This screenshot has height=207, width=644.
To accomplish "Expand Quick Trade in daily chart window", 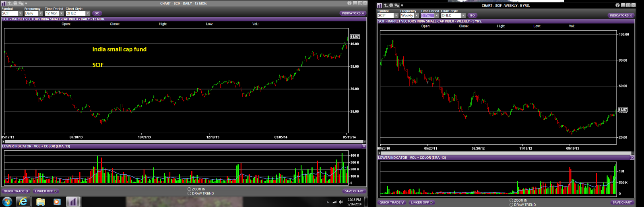I will [16, 191].
